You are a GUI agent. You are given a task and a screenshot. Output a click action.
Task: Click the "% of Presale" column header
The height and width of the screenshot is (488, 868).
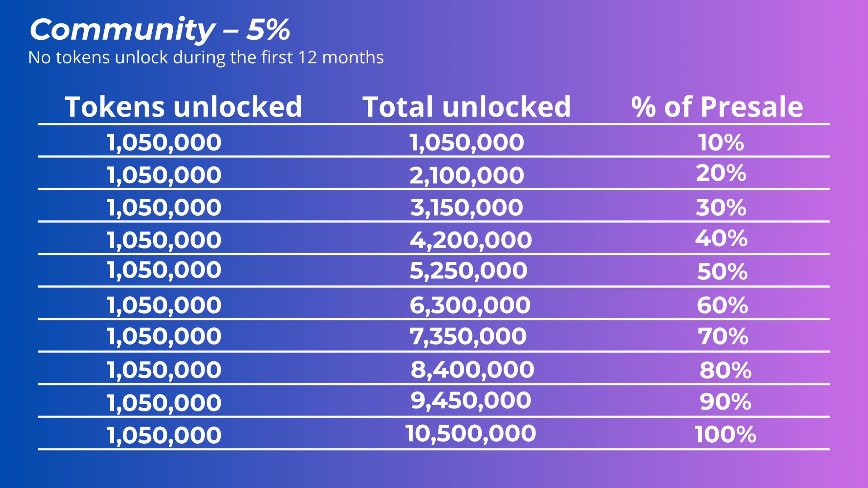pos(717,107)
